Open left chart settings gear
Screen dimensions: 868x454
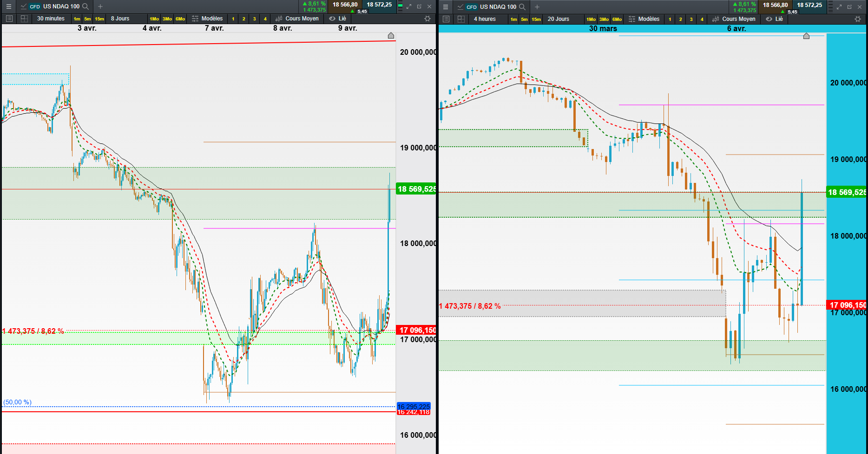[427, 19]
